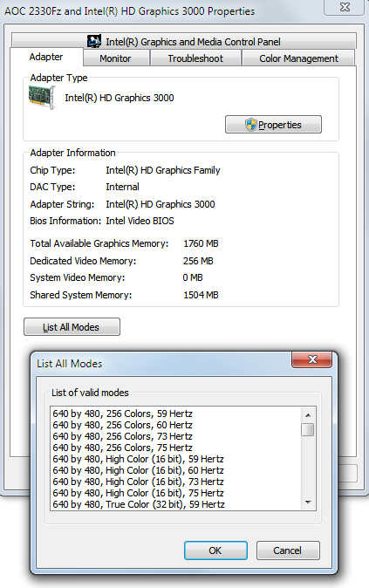Click the Properties window title bar text

tap(129, 11)
